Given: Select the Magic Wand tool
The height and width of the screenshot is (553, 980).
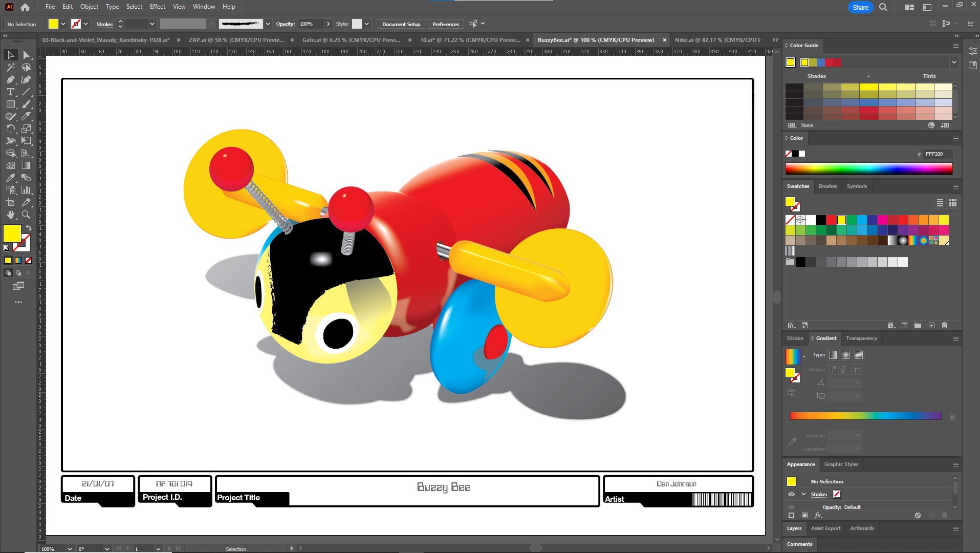Looking at the screenshot, I should tap(10, 67).
